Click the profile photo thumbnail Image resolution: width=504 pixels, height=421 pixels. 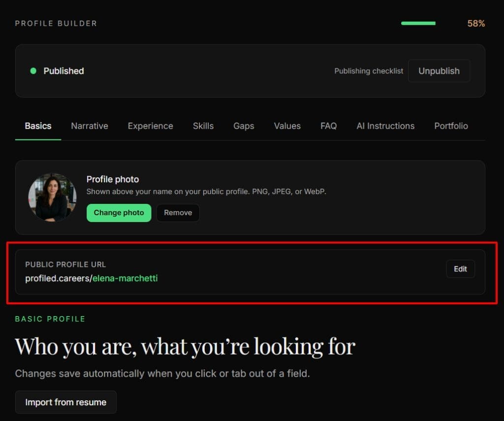[x=52, y=197]
